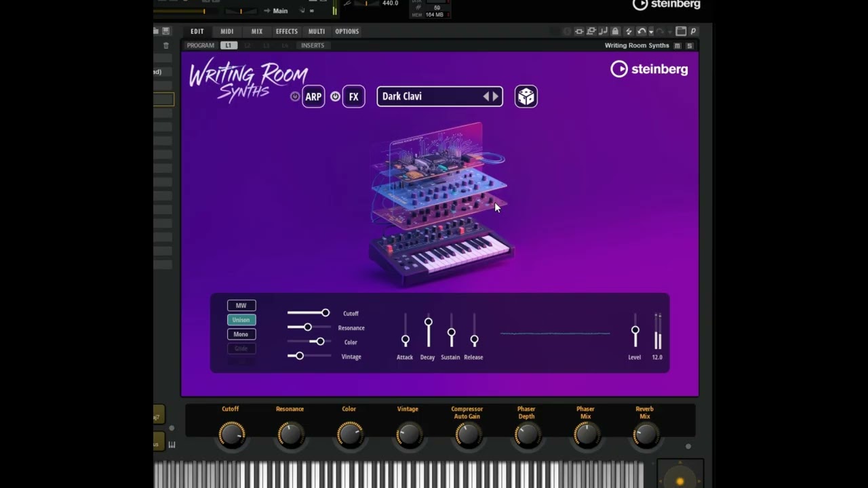The height and width of the screenshot is (488, 868).
Task: Click the small keyboard icon left of knobs
Action: point(172,445)
